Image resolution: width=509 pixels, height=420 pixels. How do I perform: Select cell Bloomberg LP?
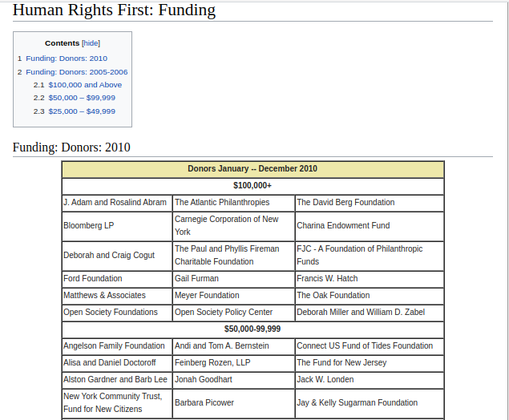(x=117, y=226)
